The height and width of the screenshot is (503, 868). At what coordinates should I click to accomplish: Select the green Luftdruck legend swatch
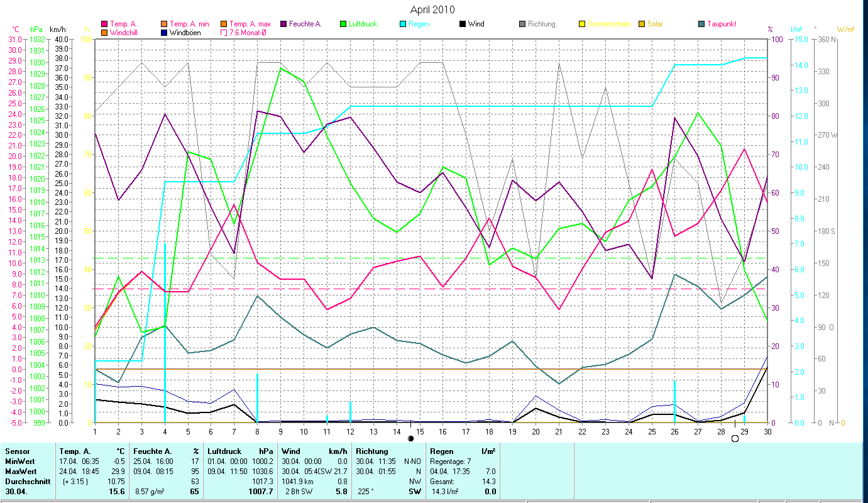[343, 24]
